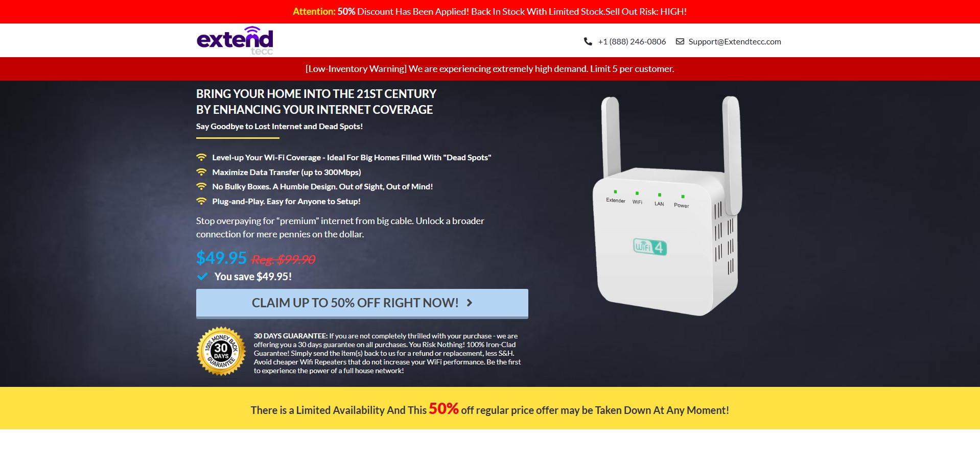This screenshot has width=980, height=465.
Task: Click the blue checkmark beside You save
Action: (202, 276)
